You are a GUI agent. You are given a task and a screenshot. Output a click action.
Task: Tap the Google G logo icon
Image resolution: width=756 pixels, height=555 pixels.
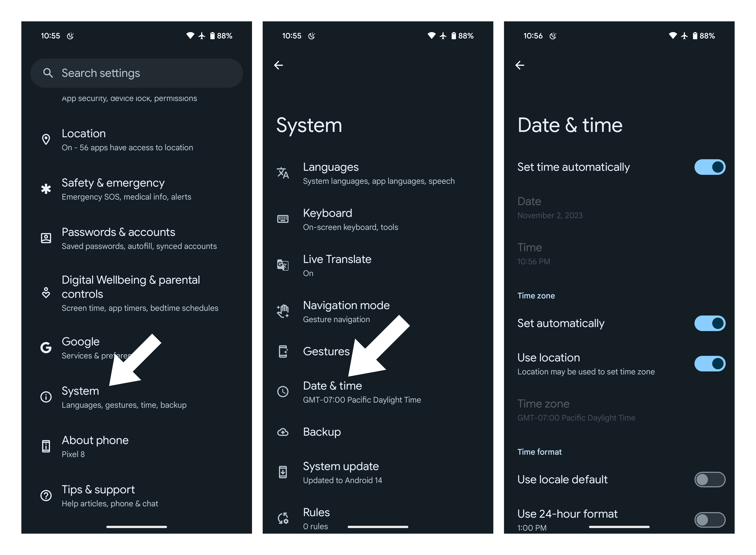coord(46,347)
